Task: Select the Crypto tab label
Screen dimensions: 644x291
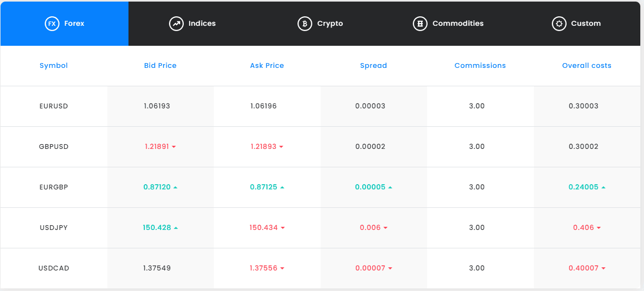Action: [330, 24]
